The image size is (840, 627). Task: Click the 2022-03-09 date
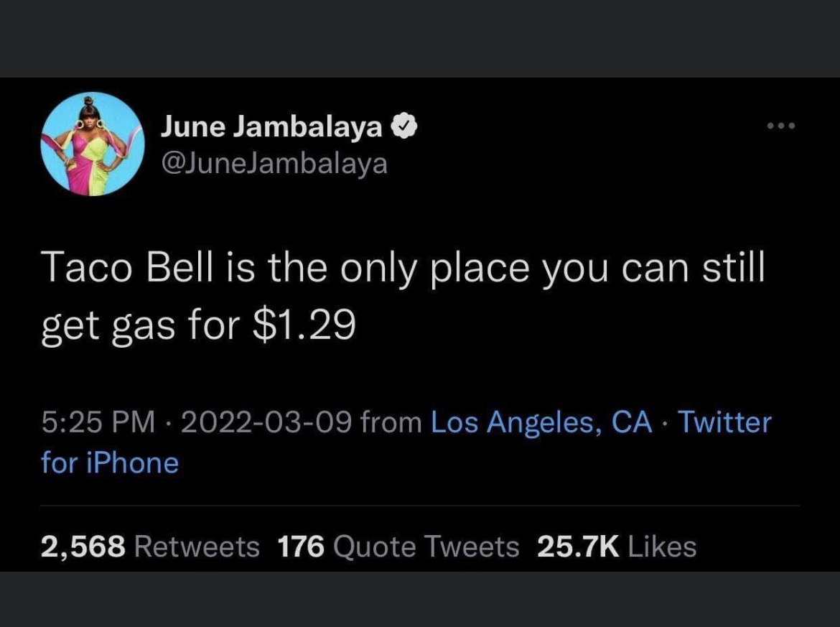[266, 422]
